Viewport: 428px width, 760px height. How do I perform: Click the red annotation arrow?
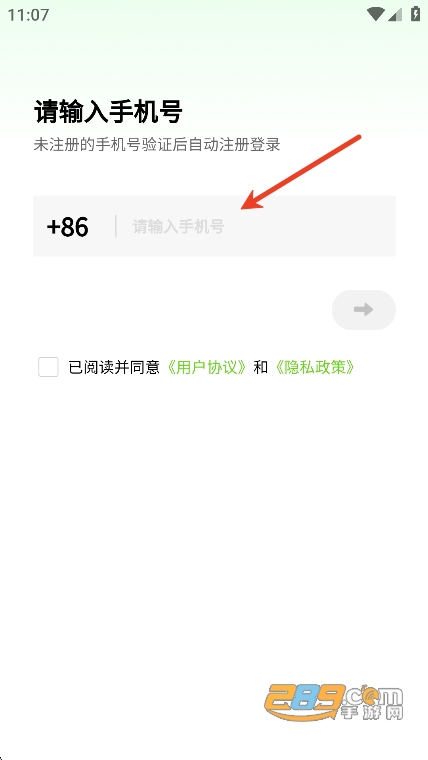pyautogui.click(x=301, y=172)
